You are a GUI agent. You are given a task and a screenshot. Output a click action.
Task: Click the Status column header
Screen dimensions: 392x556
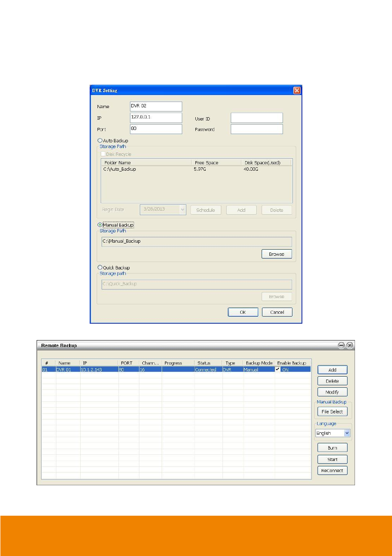(x=209, y=363)
